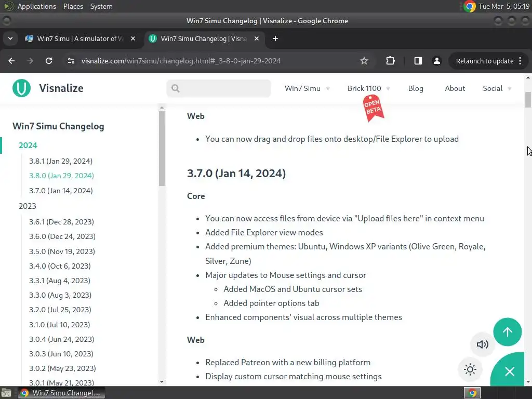Open a new browser tab with plus
The height and width of the screenshot is (399, 532).
[x=275, y=38]
